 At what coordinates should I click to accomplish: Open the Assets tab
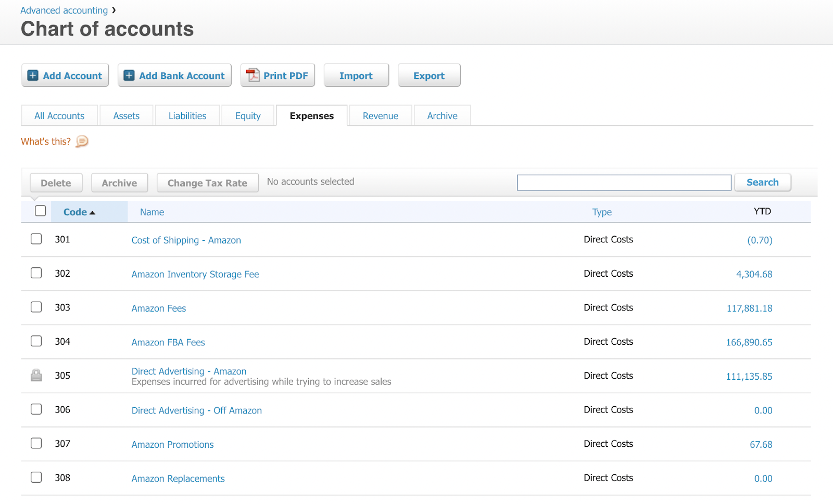[x=127, y=115]
